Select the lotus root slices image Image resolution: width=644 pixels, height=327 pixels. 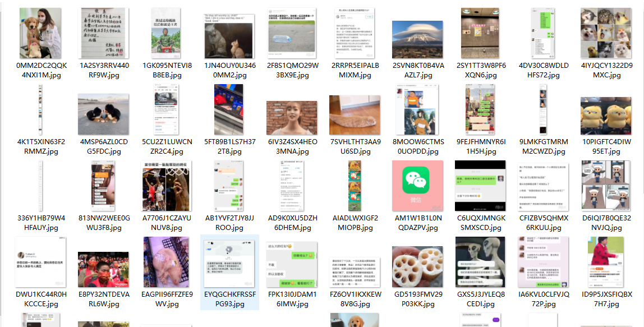(x=418, y=267)
